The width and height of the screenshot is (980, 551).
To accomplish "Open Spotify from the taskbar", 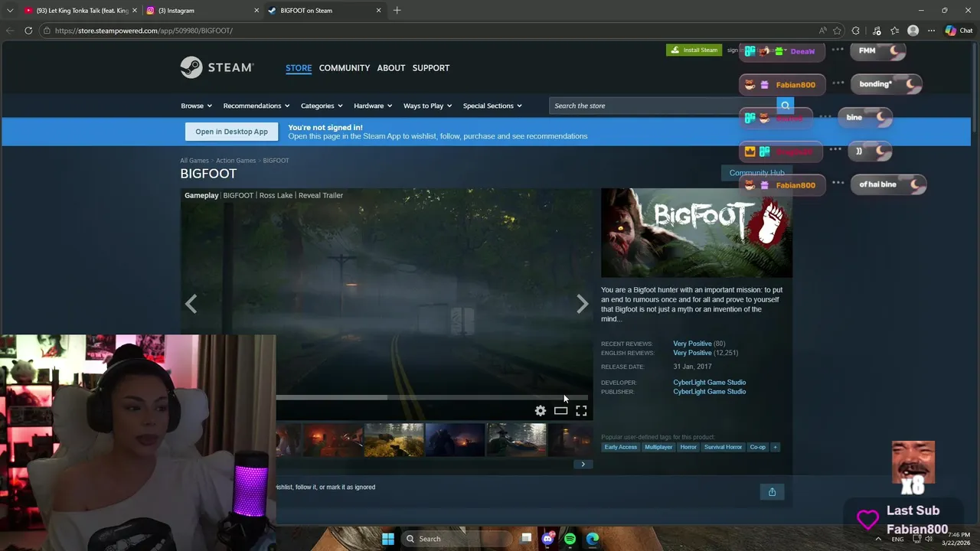I will tap(570, 539).
